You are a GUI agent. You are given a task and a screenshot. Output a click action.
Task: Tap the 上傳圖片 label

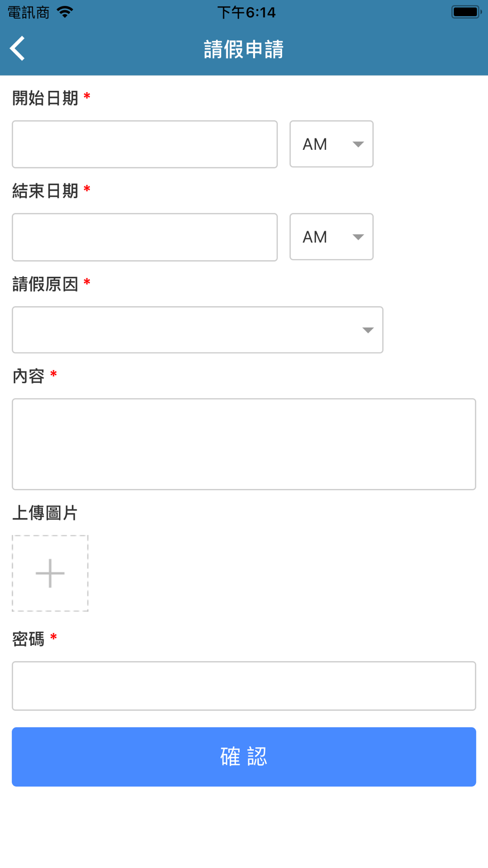click(x=45, y=513)
